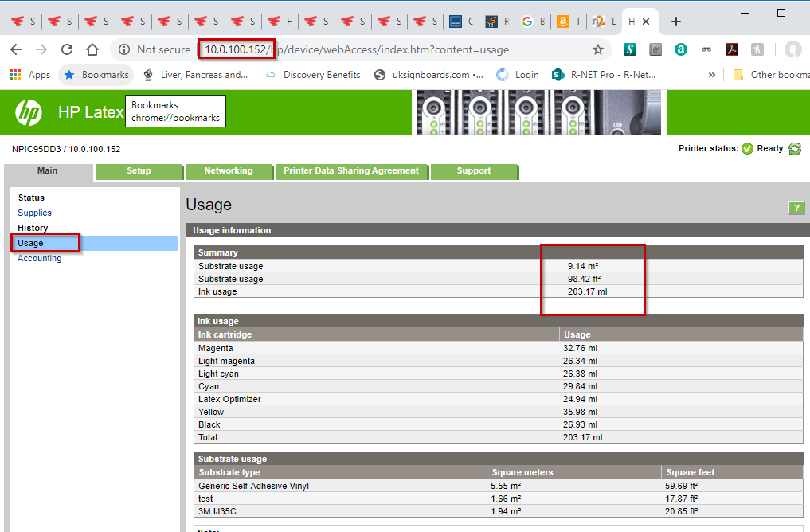Click the Generic Self-Adhesive Vinyl row
This screenshot has height=532, width=810.
coord(499,486)
